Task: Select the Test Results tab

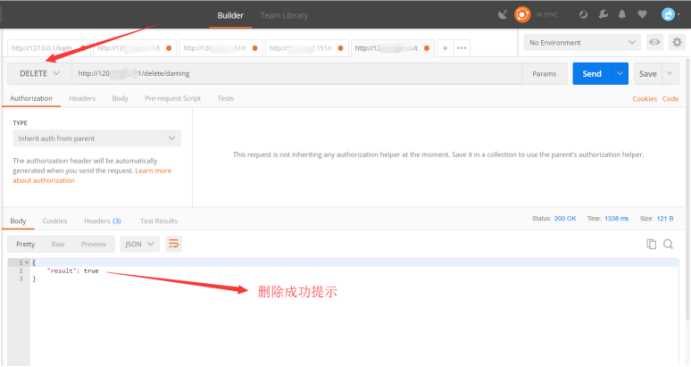Action: click(159, 221)
